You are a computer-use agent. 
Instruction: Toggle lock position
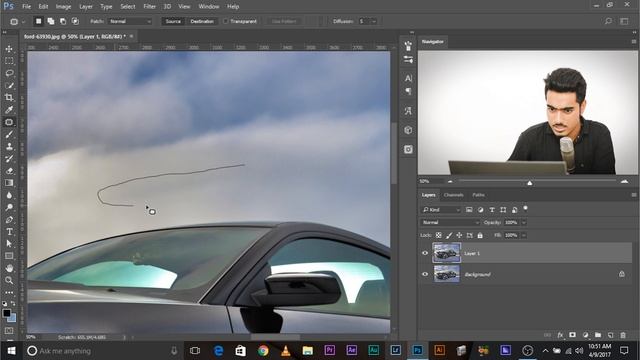(459, 236)
